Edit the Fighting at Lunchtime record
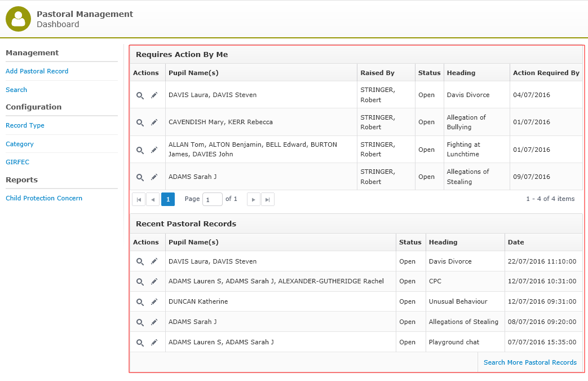This screenshot has height=381, width=588. point(154,150)
